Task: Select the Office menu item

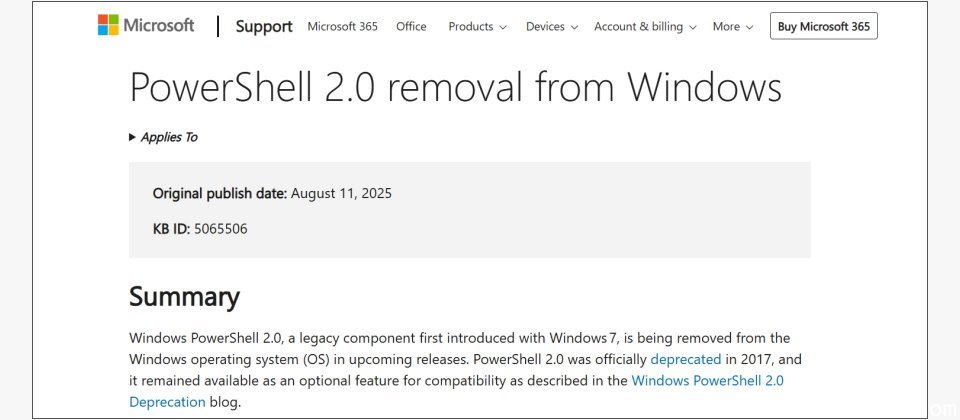Action: click(x=411, y=27)
